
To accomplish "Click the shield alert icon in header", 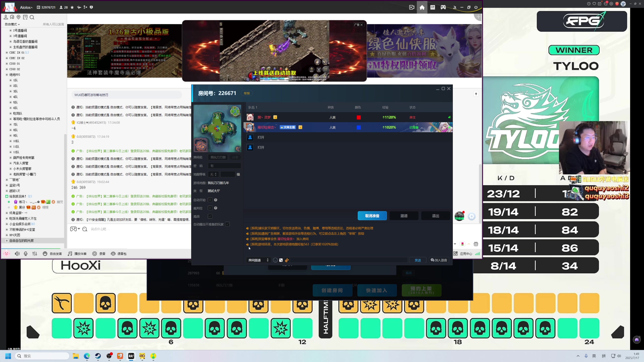I will [91, 7].
